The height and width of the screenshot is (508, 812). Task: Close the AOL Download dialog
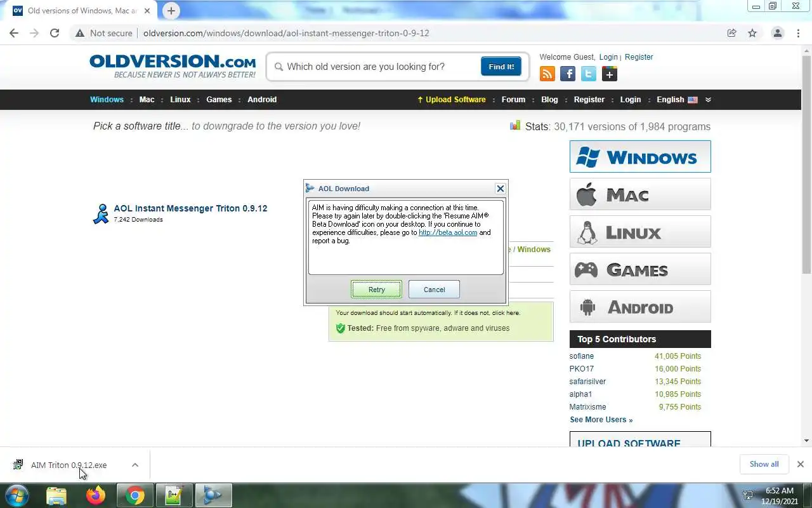point(500,189)
